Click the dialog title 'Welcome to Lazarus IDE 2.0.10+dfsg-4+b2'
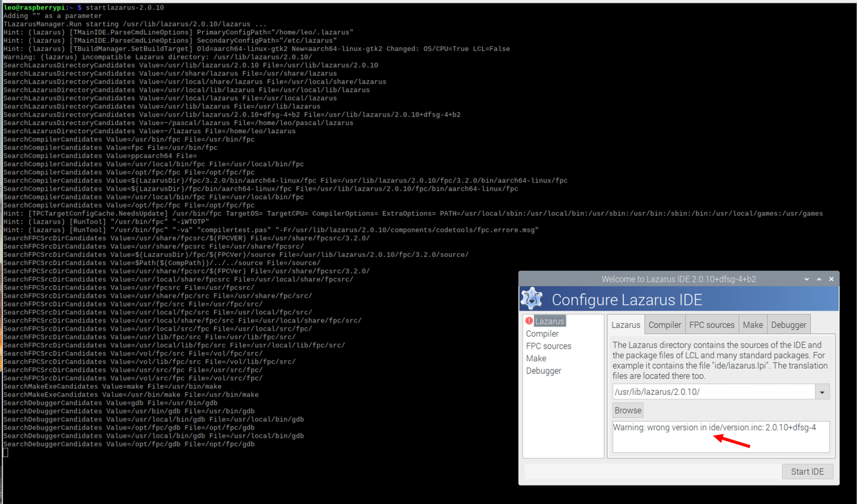The height and width of the screenshot is (504, 857). [679, 279]
